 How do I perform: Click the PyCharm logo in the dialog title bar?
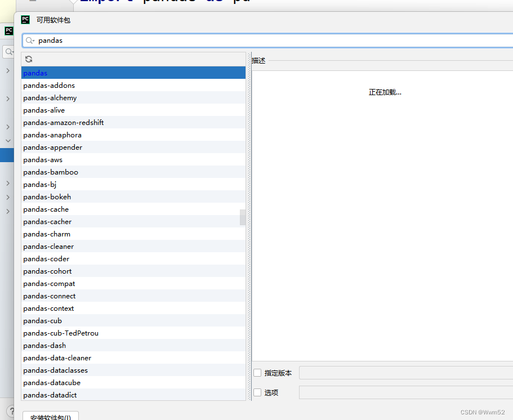coord(25,20)
